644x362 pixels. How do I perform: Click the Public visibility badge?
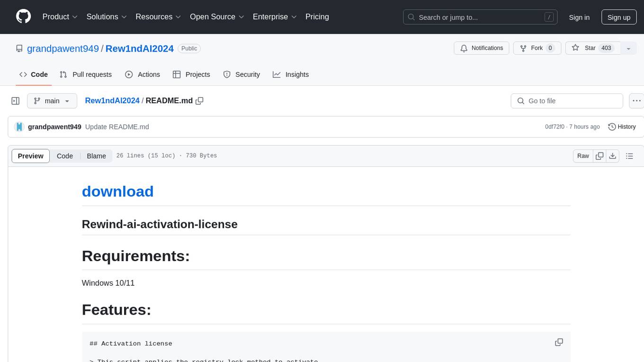coord(189,48)
